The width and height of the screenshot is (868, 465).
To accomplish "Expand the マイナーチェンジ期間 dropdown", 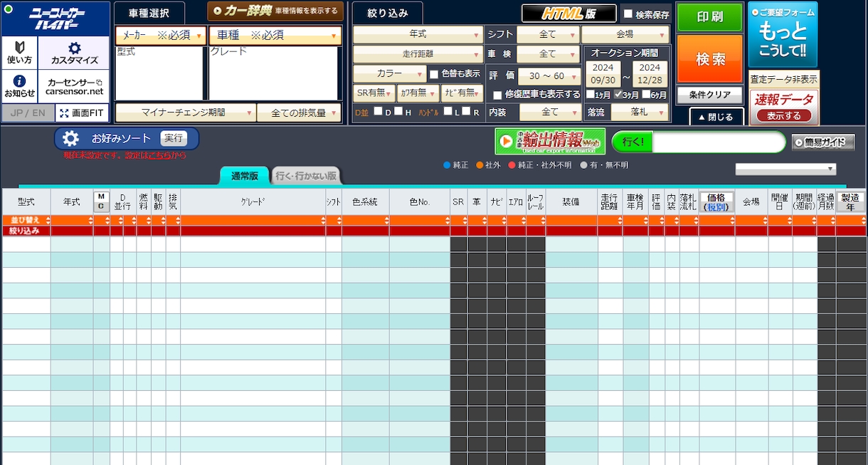I will coord(186,113).
